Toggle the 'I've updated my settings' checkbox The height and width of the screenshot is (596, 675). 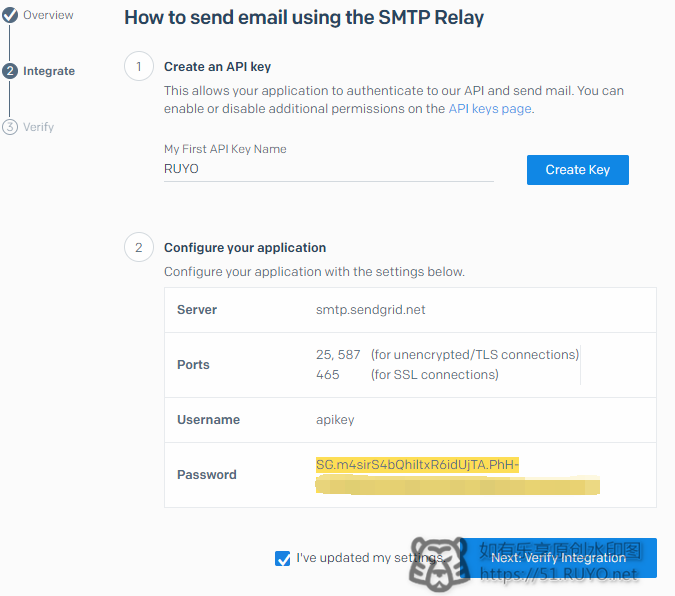pyautogui.click(x=282, y=558)
